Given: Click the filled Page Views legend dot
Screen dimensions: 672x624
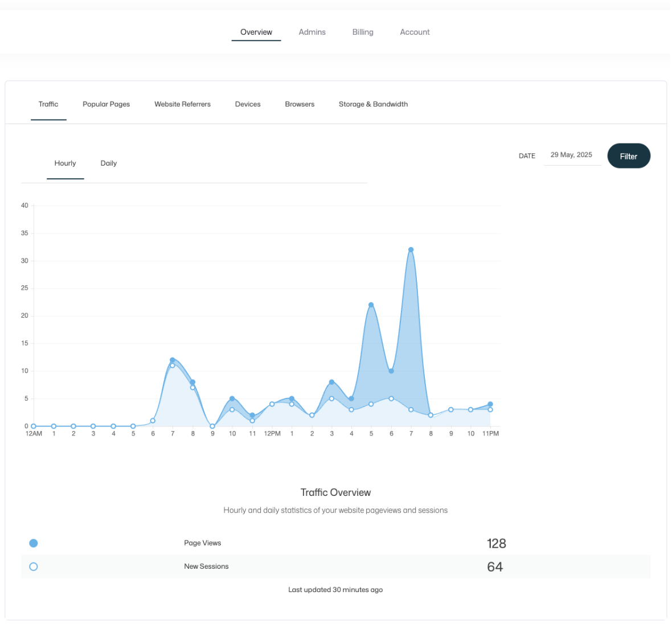Looking at the screenshot, I should point(34,544).
